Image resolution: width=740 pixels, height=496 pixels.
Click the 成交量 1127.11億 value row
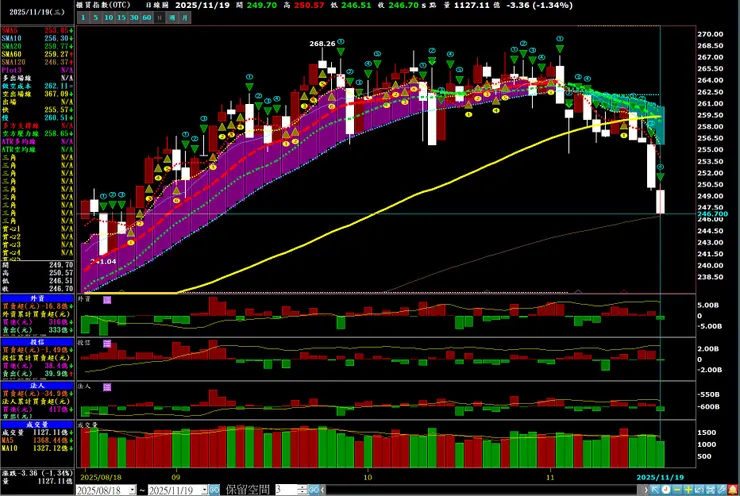pos(37,432)
